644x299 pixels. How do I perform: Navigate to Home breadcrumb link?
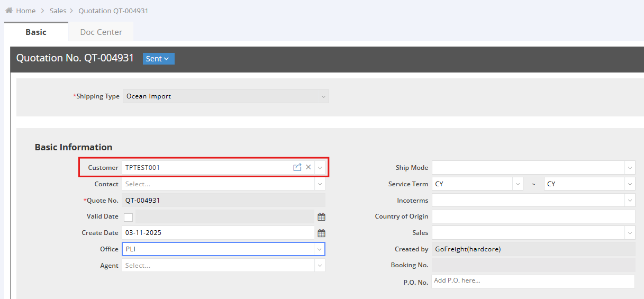(26, 11)
